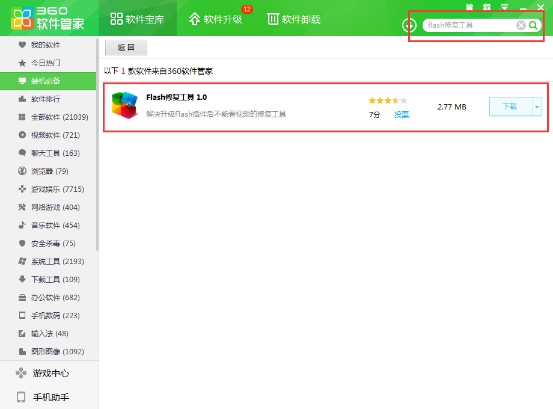Screen dimensions: 553x409
Task: Click the Flash修复工具 1.0 title
Action: click(176, 97)
